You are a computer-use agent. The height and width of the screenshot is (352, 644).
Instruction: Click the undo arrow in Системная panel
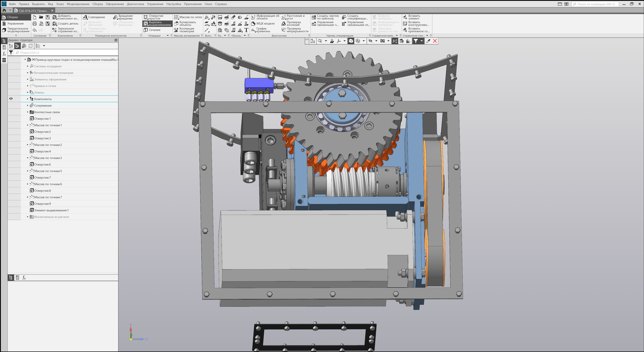click(x=34, y=30)
